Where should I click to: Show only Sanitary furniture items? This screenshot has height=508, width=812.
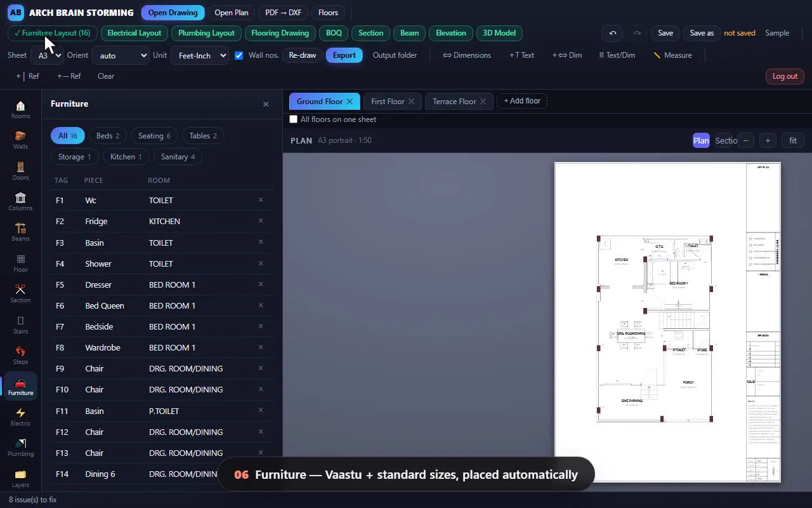[178, 157]
